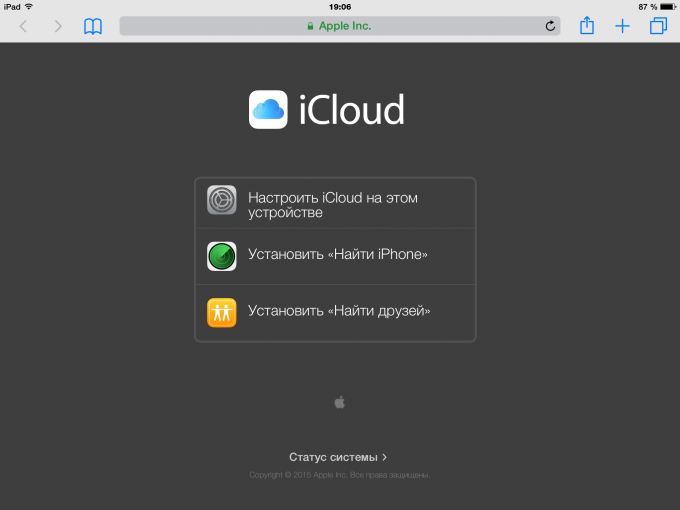Reload the page with the refresh icon
680x510 pixels.
pos(550,26)
